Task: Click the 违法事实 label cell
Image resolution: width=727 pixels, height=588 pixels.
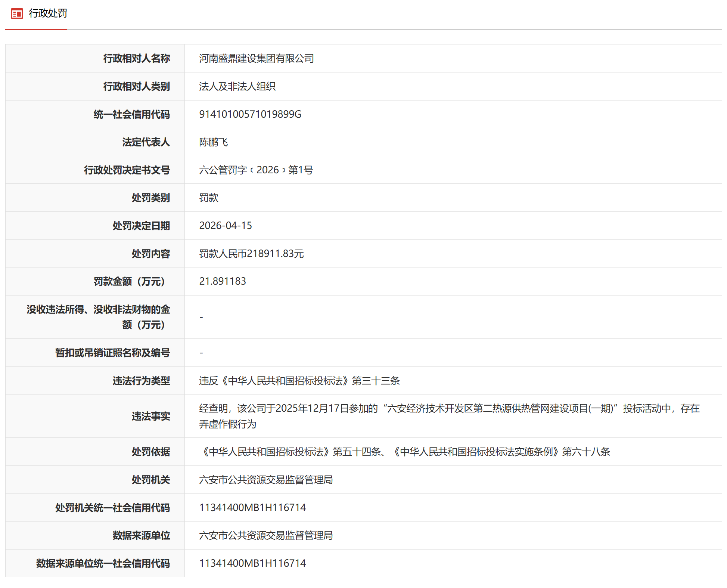Action: coord(150,416)
